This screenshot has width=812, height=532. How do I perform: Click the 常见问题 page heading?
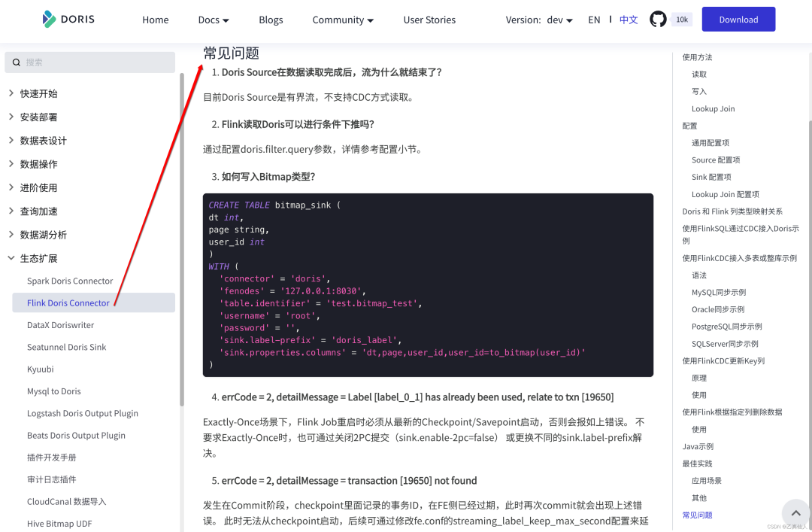pos(231,53)
